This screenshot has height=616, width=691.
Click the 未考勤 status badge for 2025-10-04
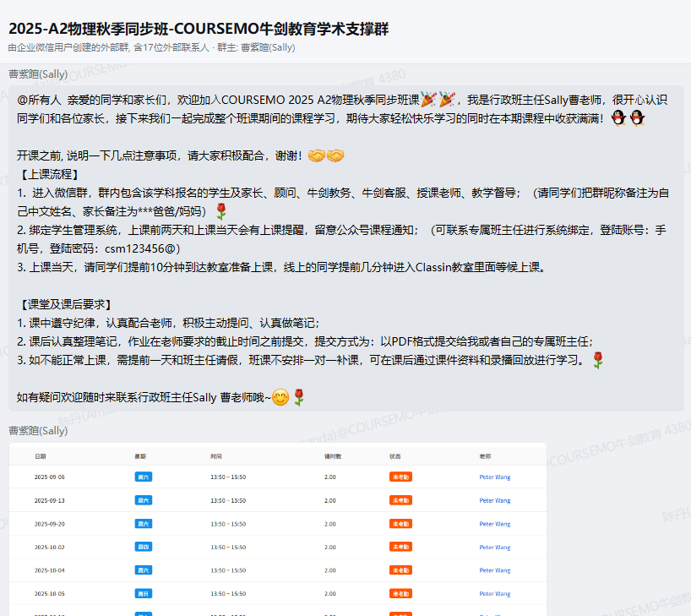pyautogui.click(x=400, y=570)
